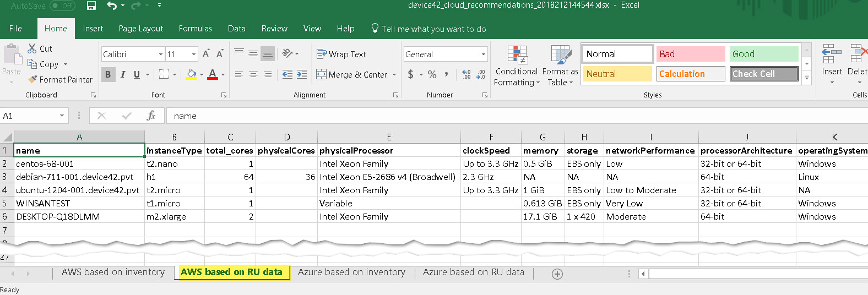Click the New sheet plus button
The image size is (868, 295).
(557, 274)
